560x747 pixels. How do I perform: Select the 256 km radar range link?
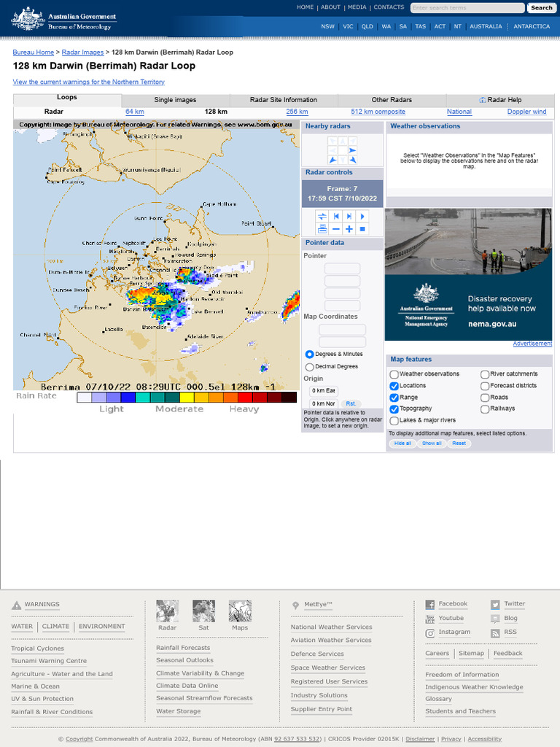coord(297,112)
